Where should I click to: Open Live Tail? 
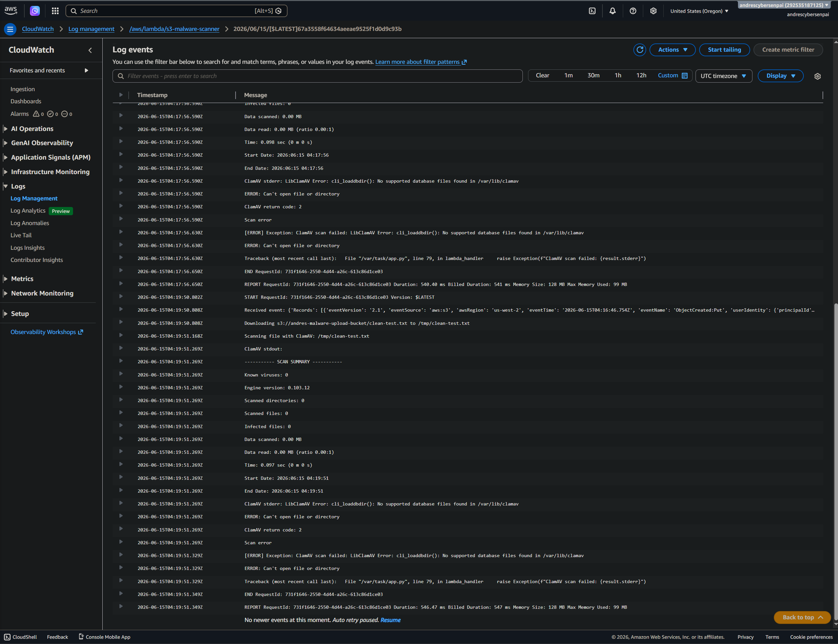coord(21,235)
